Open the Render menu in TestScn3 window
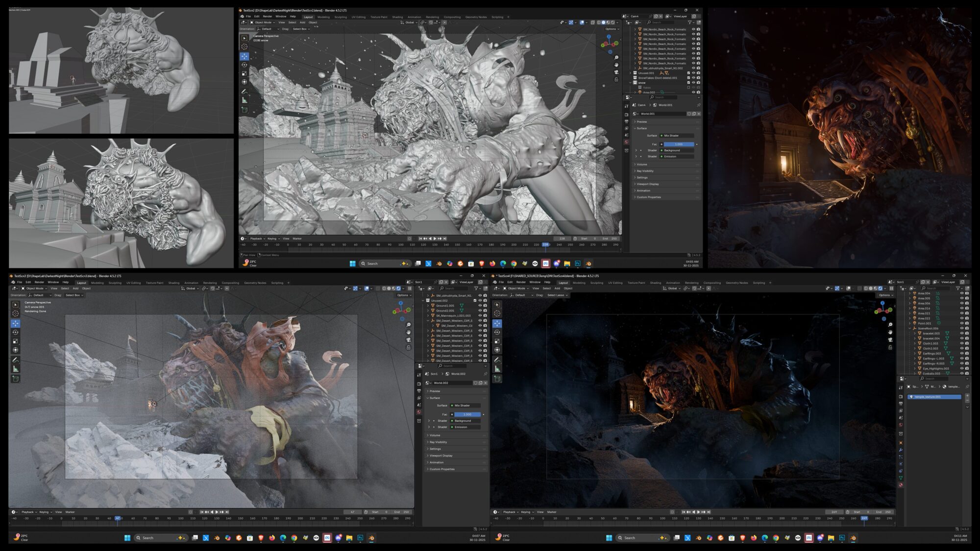This screenshot has height=551, width=980. (x=39, y=282)
